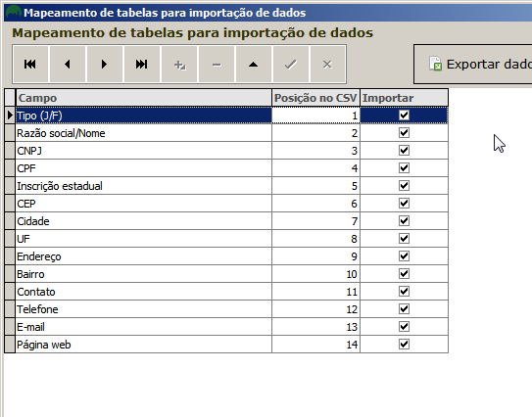This screenshot has height=417, width=532.
Task: Toggle Importar checkbox for Página web
Action: pos(404,345)
